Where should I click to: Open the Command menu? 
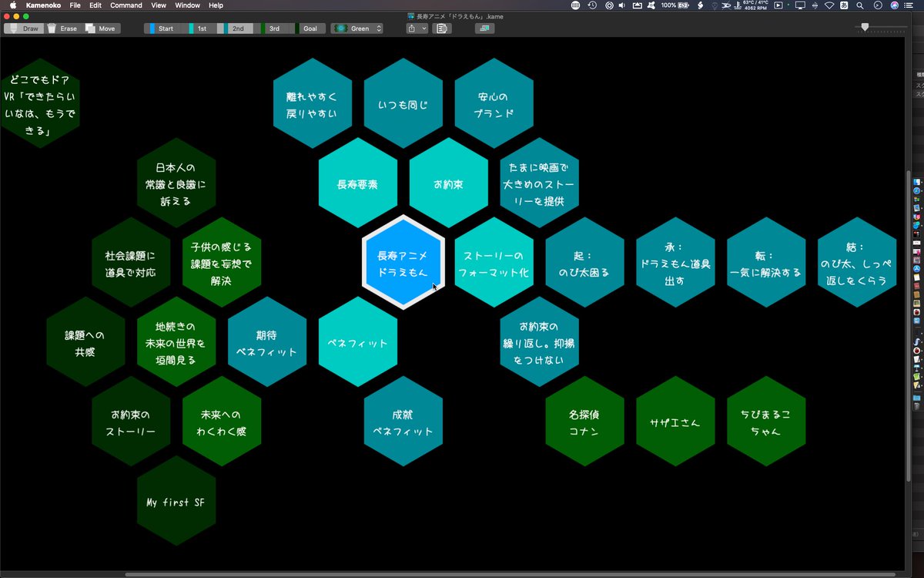[x=126, y=5]
